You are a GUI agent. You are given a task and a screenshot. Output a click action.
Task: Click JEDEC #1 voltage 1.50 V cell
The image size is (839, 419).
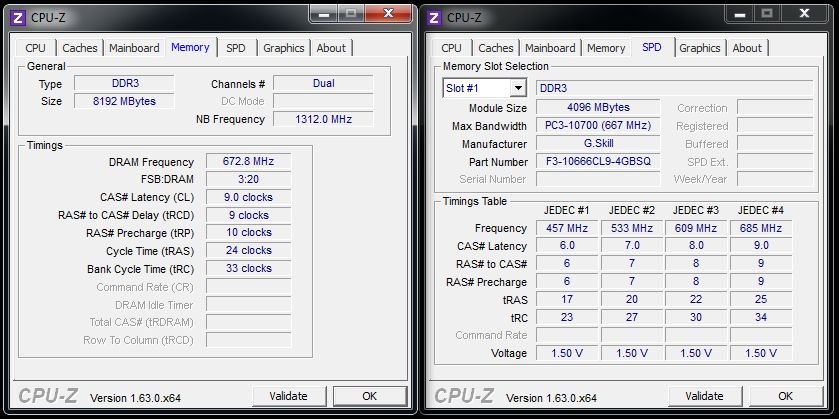tap(567, 353)
